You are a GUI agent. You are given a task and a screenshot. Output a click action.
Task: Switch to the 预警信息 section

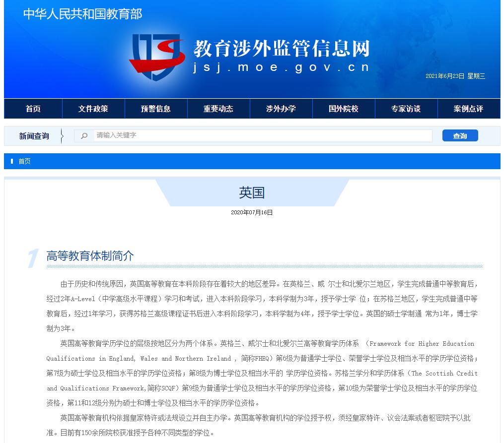155,108
